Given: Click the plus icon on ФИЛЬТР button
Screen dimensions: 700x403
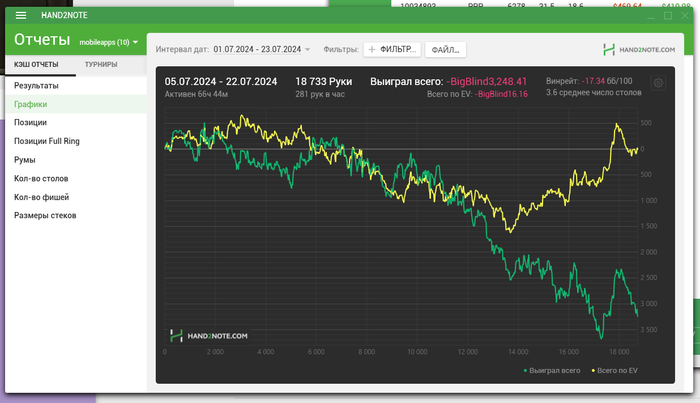Looking at the screenshot, I should pyautogui.click(x=372, y=50).
